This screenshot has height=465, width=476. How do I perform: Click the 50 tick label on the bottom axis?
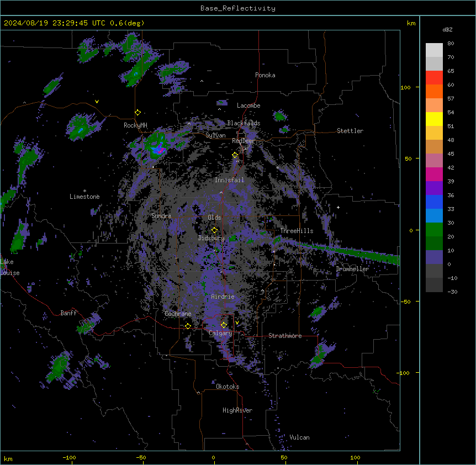point(284,457)
